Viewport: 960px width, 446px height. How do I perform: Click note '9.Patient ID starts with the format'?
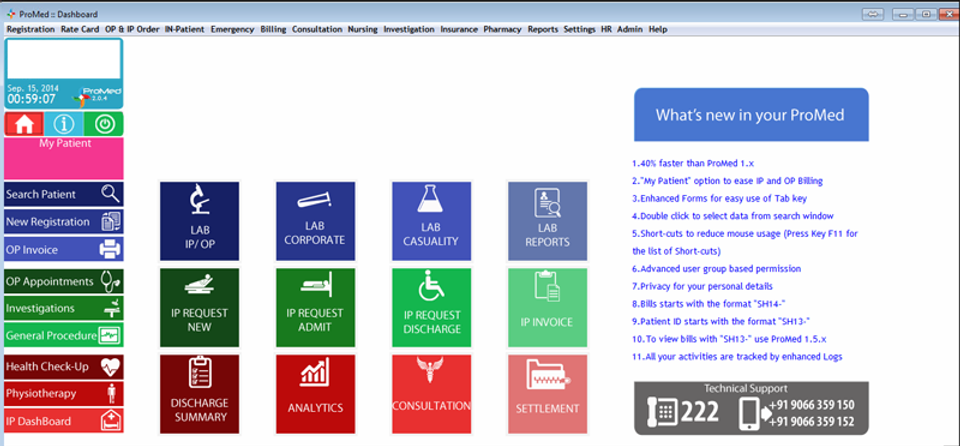click(x=721, y=322)
